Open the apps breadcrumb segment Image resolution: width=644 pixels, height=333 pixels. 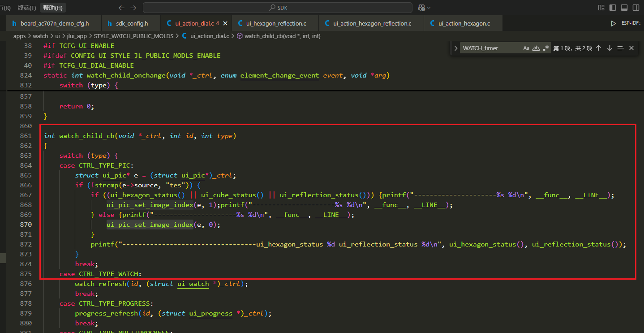pos(20,36)
